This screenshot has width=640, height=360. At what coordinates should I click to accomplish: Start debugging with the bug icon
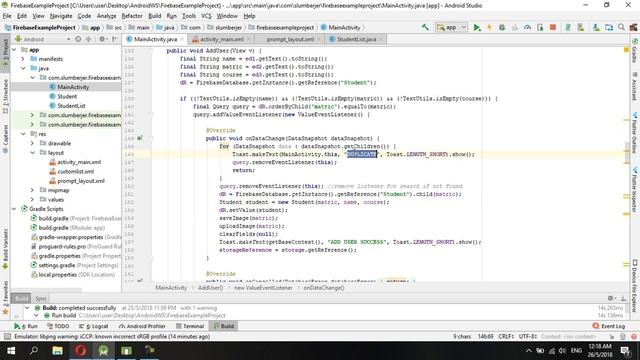(x=502, y=27)
